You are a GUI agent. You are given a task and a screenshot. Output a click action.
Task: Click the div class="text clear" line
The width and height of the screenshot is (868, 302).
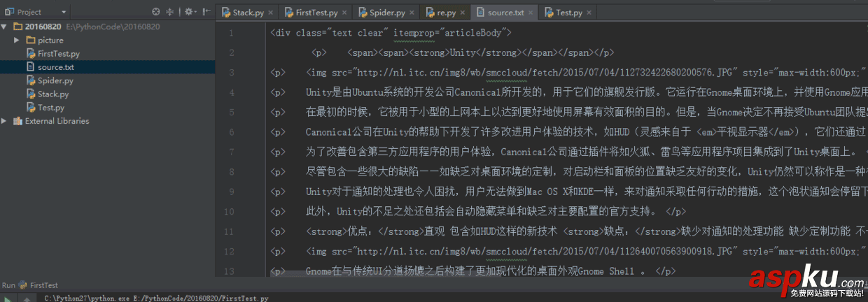coord(391,33)
